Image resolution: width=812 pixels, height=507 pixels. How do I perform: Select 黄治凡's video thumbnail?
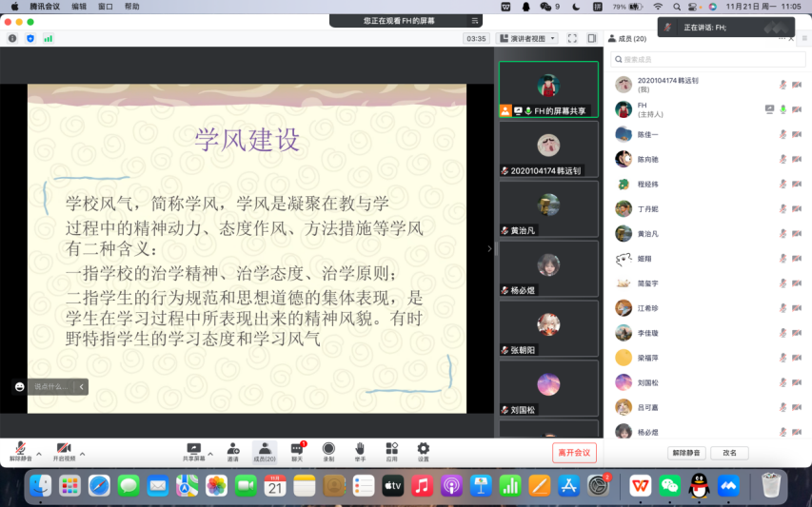pyautogui.click(x=548, y=209)
